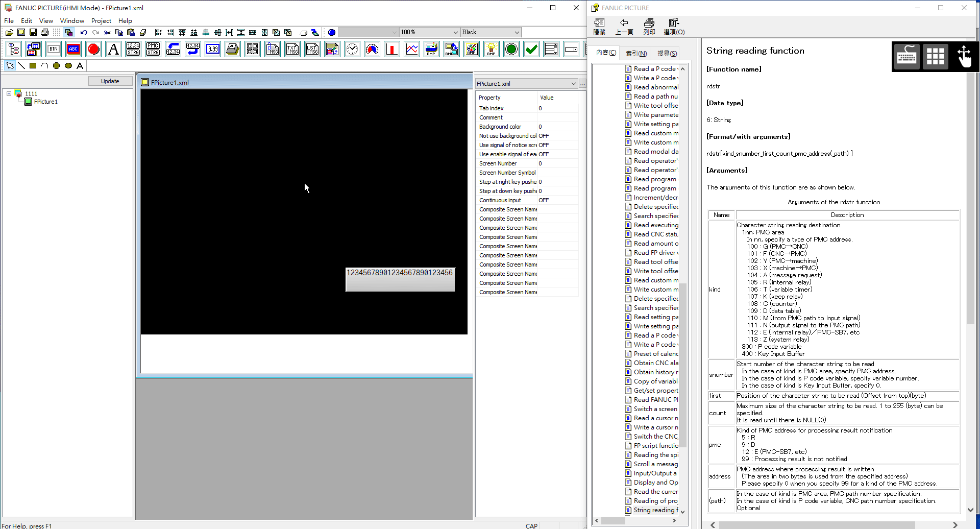Collapse the 1111 project tree node
The width and height of the screenshot is (980, 529).
click(x=9, y=93)
